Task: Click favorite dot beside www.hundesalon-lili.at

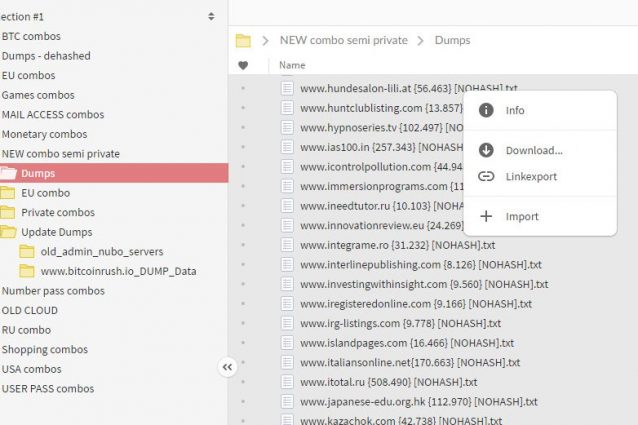Action: (243, 88)
